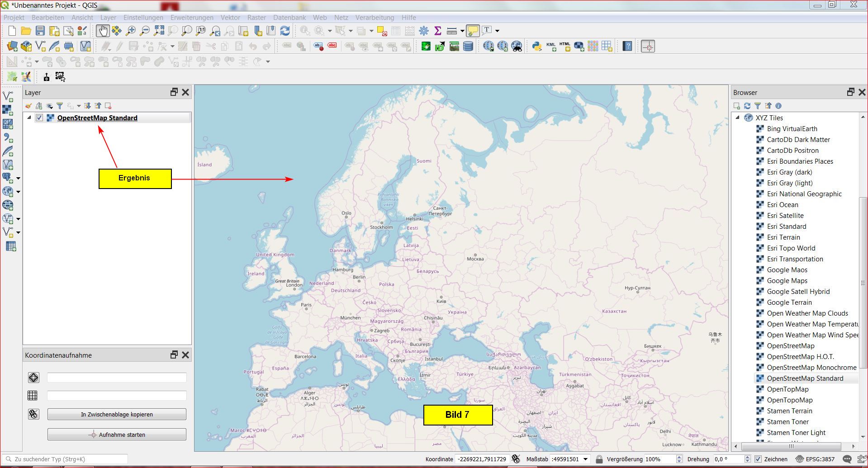This screenshot has width=868, height=468.
Task: Select Esri Satellite in the Browser
Action: [785, 216]
